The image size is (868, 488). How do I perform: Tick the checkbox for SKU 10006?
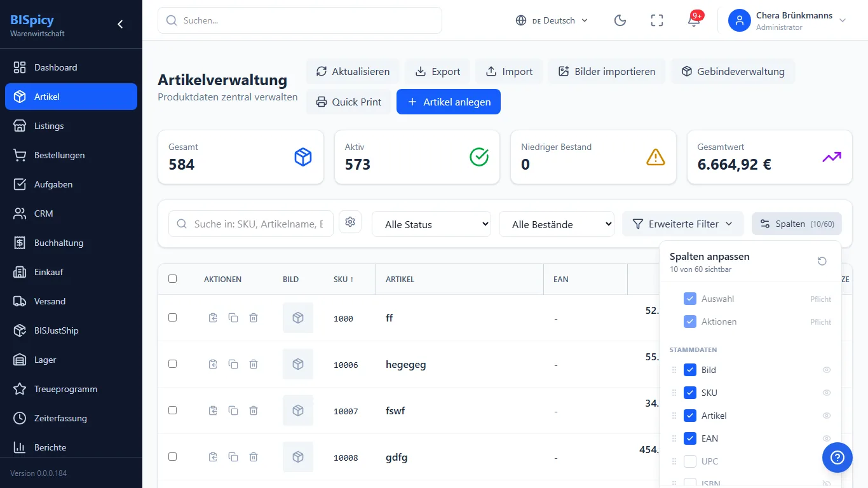pyautogui.click(x=172, y=363)
